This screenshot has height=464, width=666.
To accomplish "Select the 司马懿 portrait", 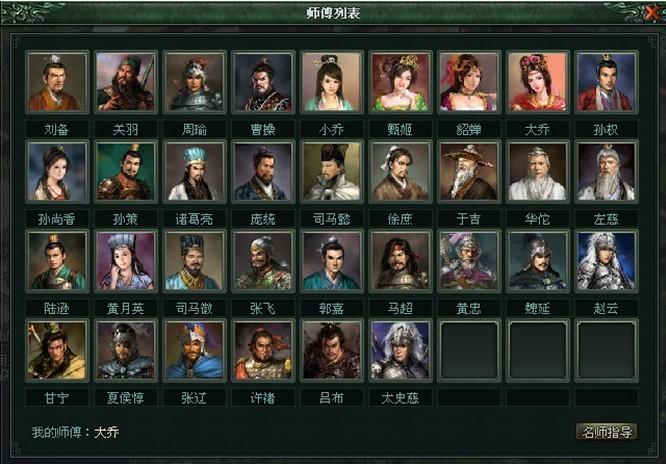I will click(x=332, y=172).
